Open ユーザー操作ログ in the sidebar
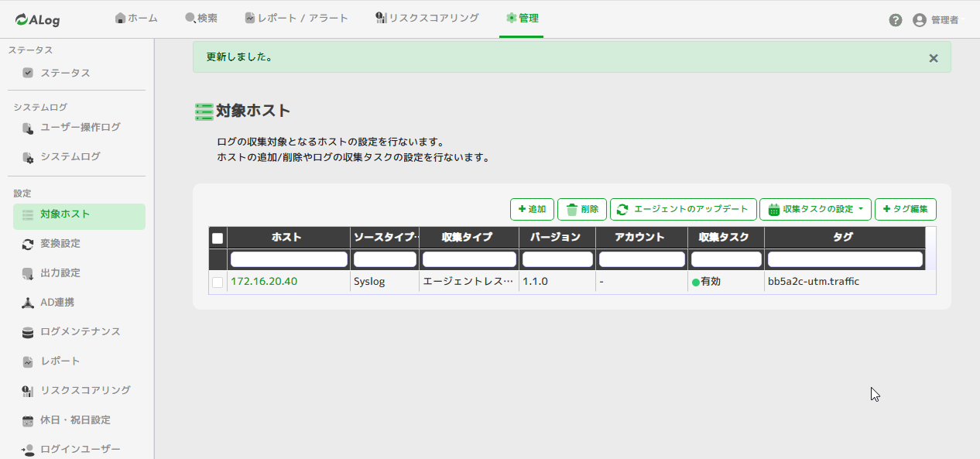Viewport: 980px width, 459px height. click(x=79, y=127)
